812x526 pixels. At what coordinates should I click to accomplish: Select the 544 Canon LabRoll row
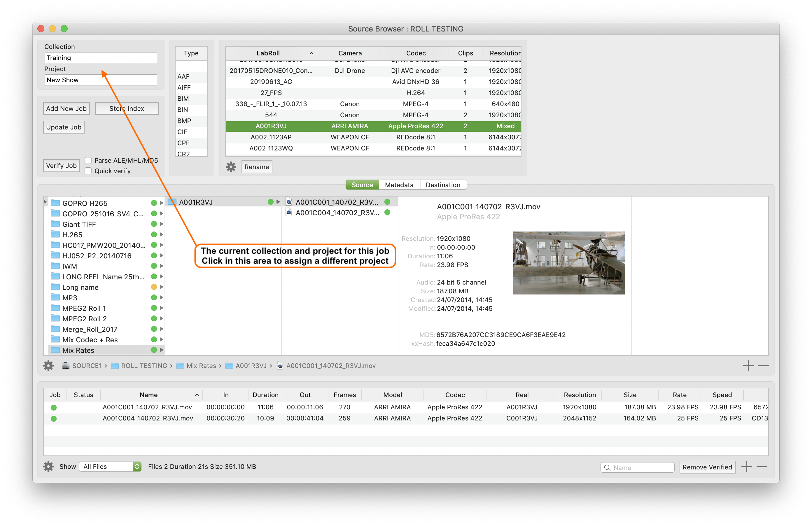[x=373, y=115]
